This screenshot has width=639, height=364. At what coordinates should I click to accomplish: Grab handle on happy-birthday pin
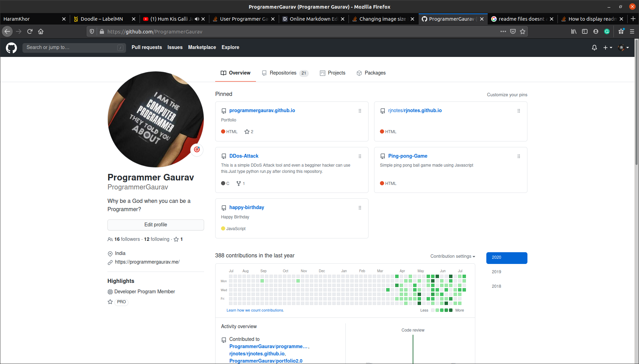pyautogui.click(x=360, y=208)
